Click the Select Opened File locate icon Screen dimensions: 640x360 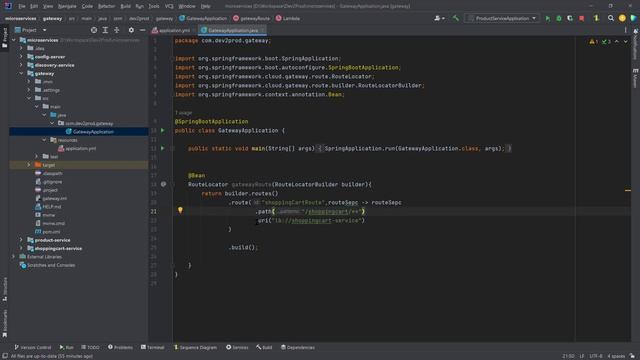pyautogui.click(x=94, y=30)
